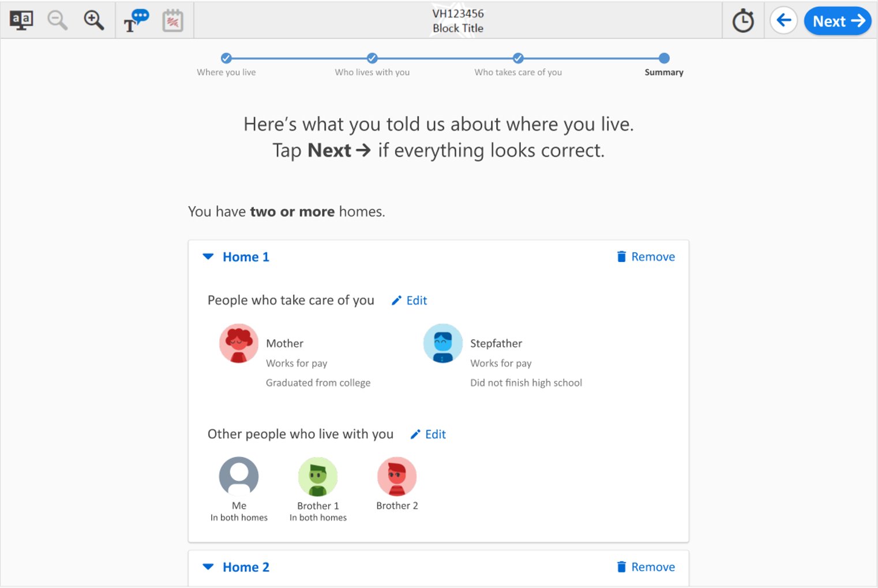Click the zoom in magnifier icon
The height and width of the screenshot is (588, 878).
click(x=93, y=21)
